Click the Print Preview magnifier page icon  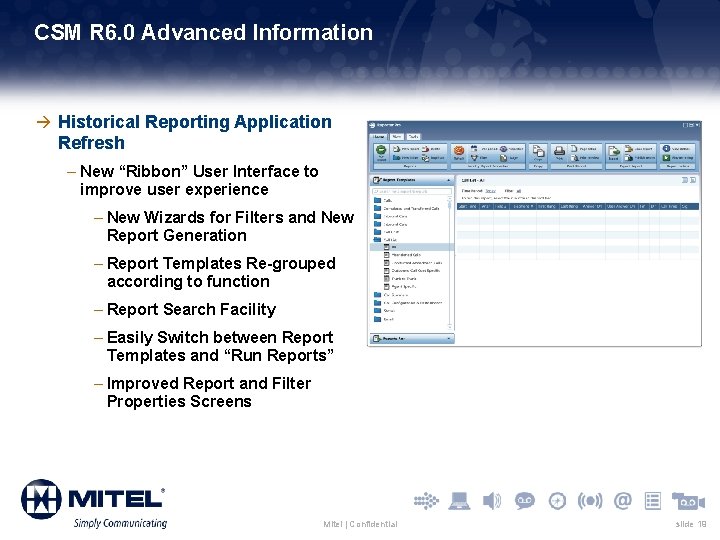tap(574, 158)
